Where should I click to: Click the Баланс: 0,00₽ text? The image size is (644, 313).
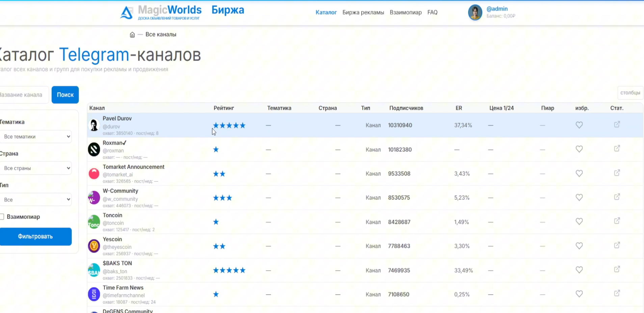(x=501, y=16)
